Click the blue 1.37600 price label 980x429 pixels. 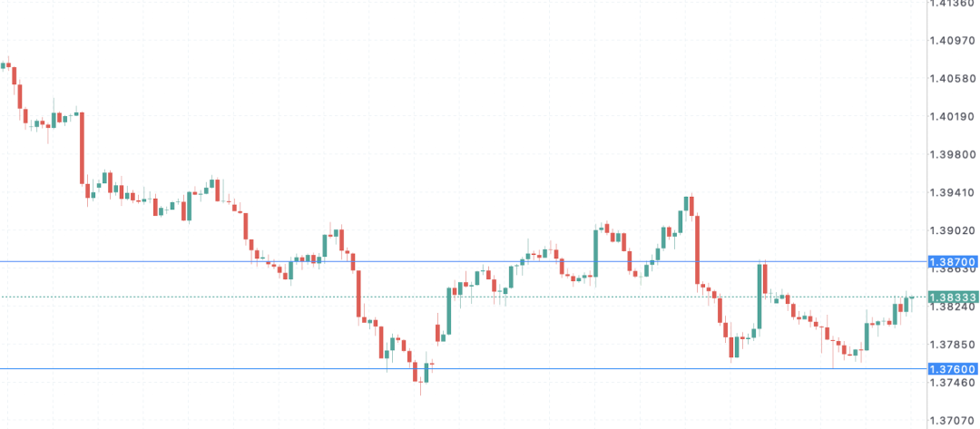pyautogui.click(x=953, y=369)
